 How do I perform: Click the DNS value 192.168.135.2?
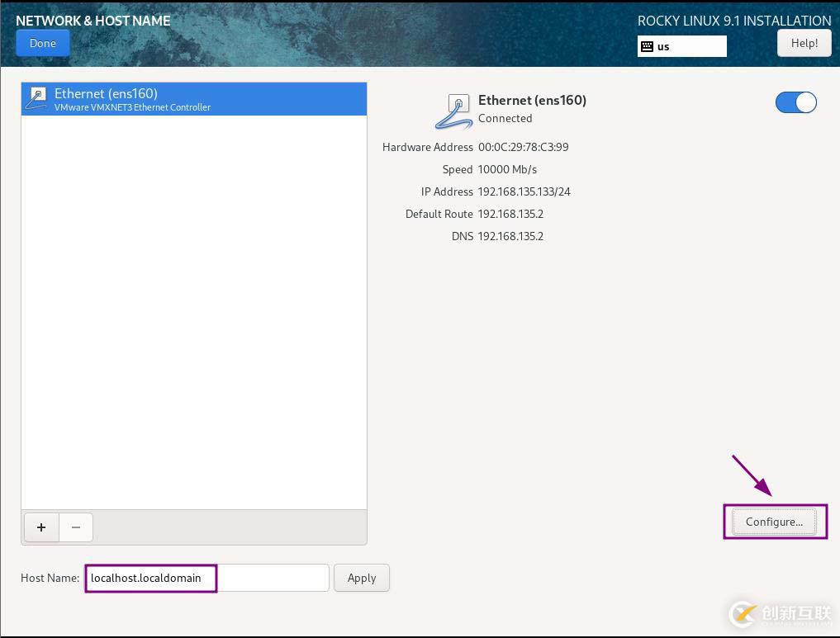(x=510, y=237)
